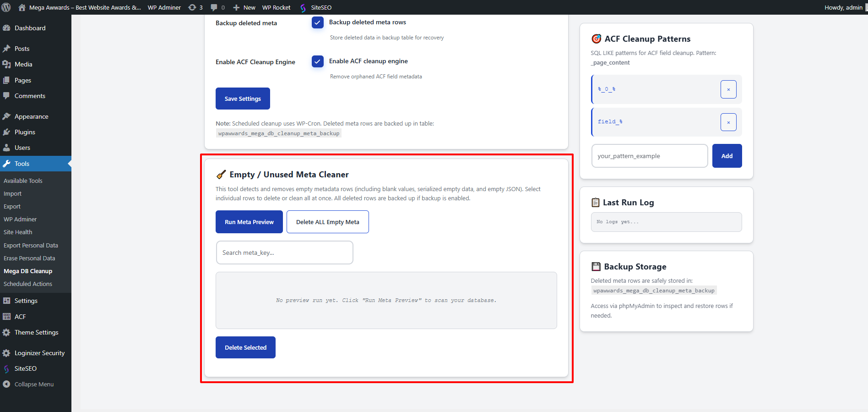Remove the %_0_% ACF pattern
868x412 pixels.
coord(728,89)
